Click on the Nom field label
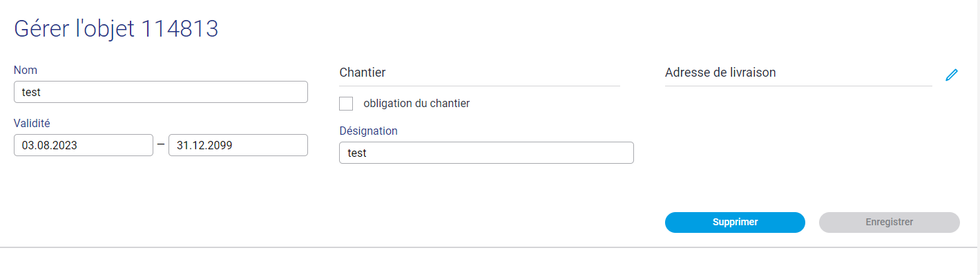 click(x=26, y=70)
